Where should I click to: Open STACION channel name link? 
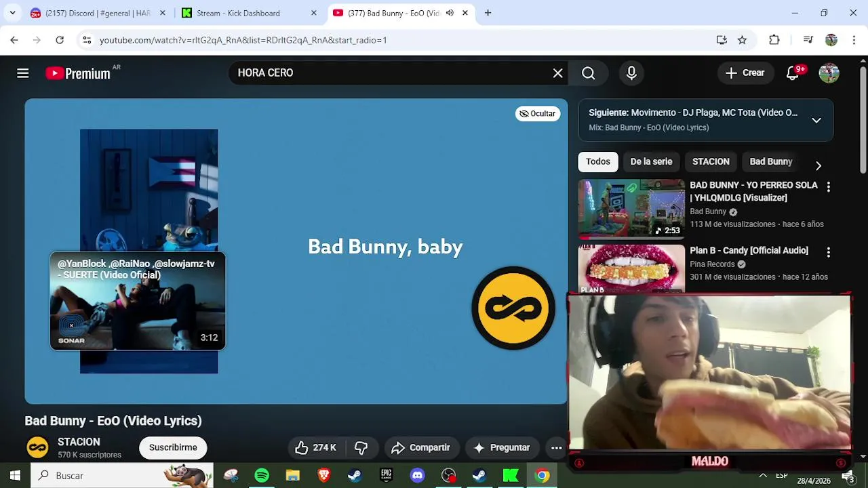(x=79, y=442)
